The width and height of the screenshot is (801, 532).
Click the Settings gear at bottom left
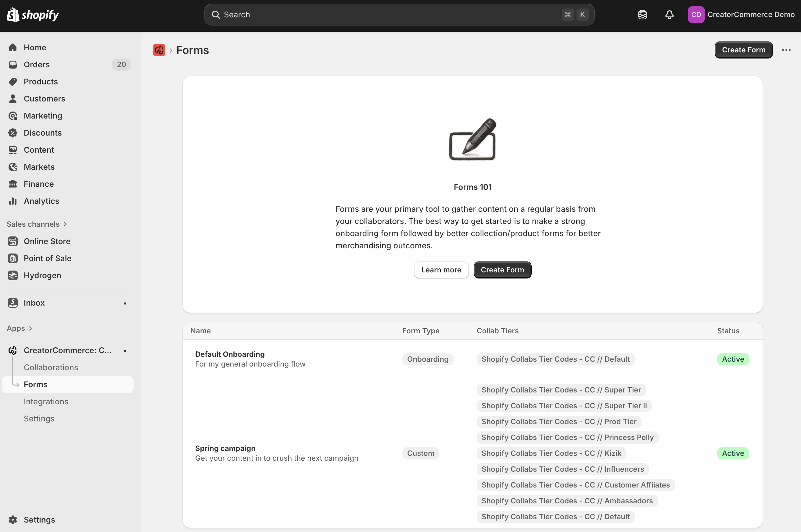[13, 520]
